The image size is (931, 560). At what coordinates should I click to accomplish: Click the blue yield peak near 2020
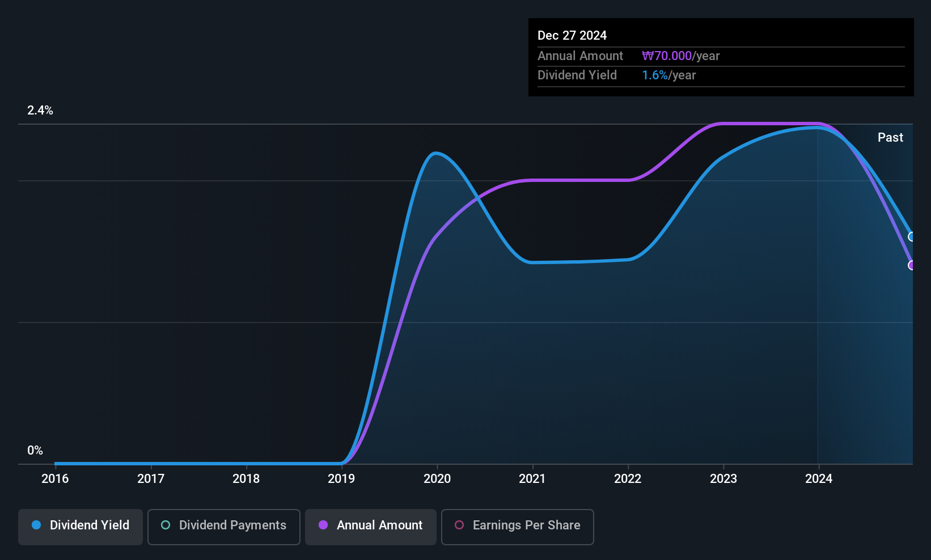435,152
